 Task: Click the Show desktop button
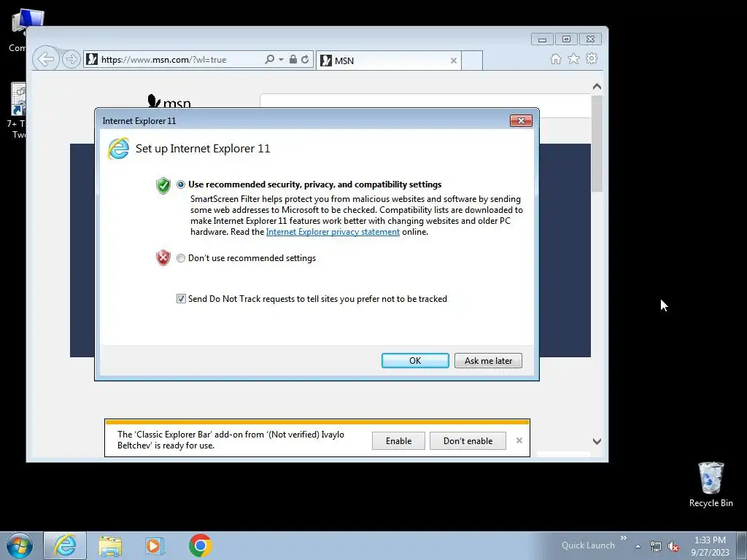[742, 546]
